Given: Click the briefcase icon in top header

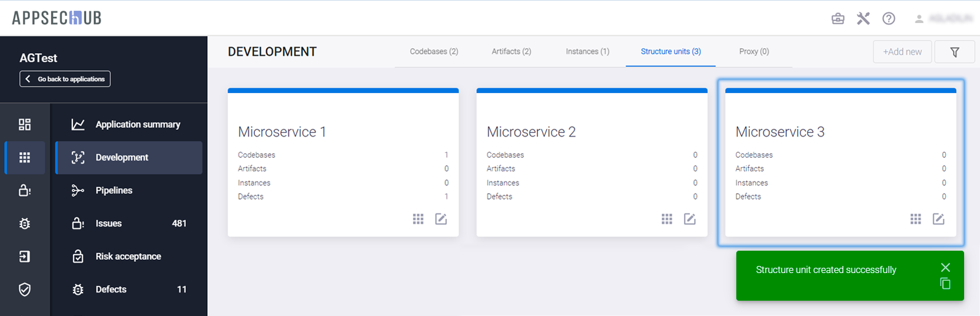Looking at the screenshot, I should [838, 19].
